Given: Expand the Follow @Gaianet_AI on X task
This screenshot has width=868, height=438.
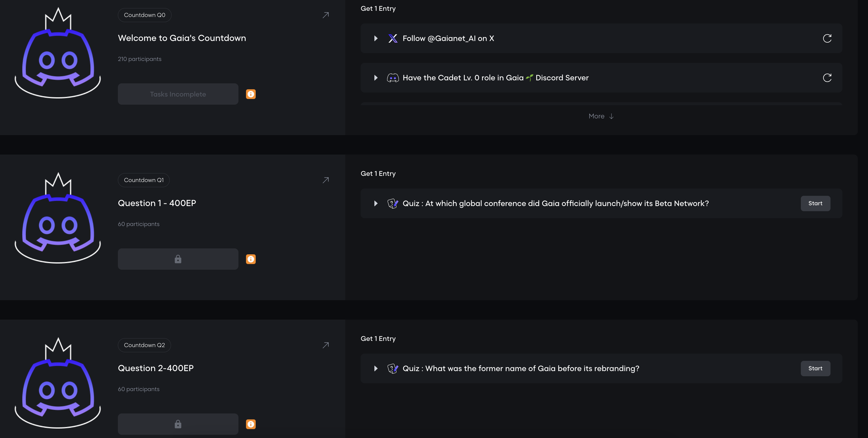Looking at the screenshot, I should click(x=376, y=38).
